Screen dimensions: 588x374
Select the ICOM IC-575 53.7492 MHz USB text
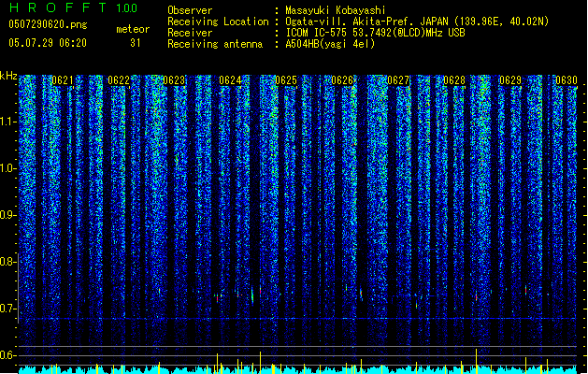(x=375, y=33)
